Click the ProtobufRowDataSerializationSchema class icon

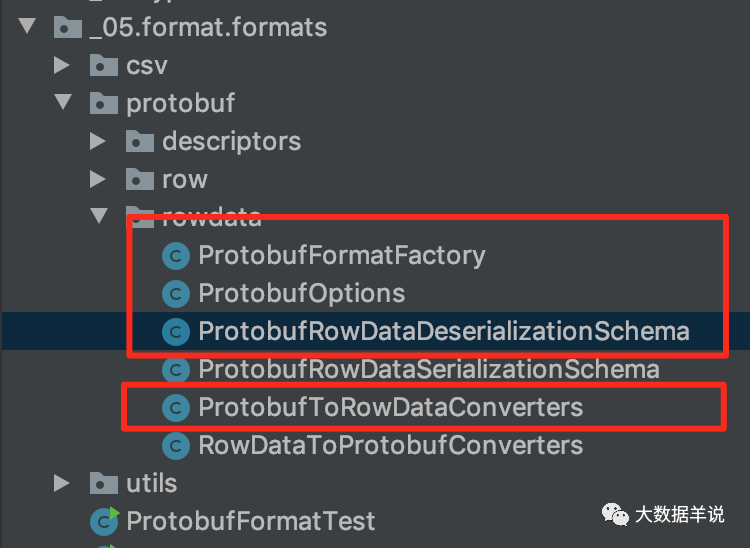point(176,370)
